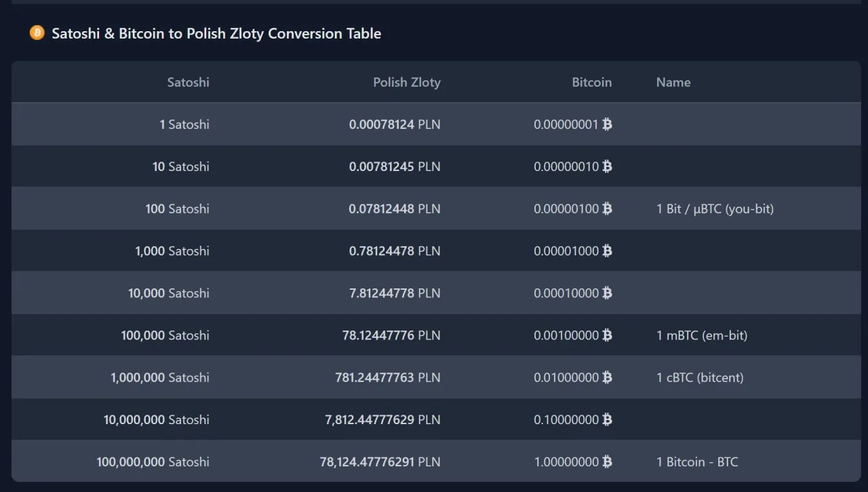This screenshot has height=492, width=868.
Task: Click the Bitcoin amount 0.00000001
Action: (x=566, y=124)
